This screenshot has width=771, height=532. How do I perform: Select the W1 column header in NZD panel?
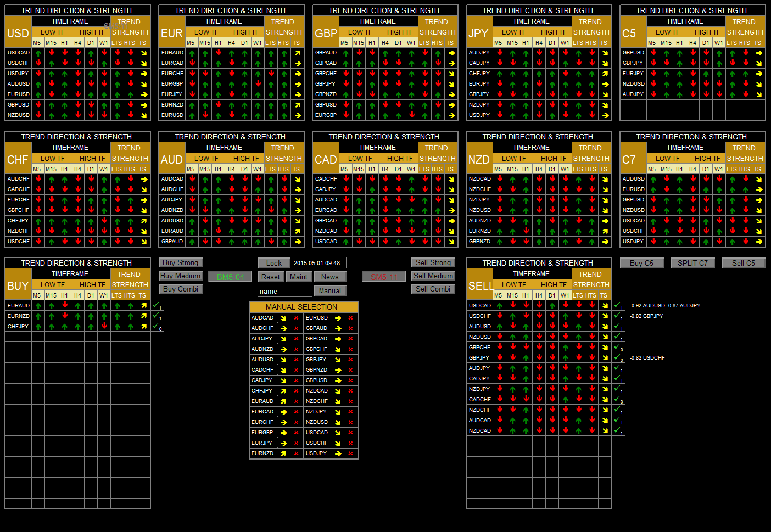[x=565, y=169]
